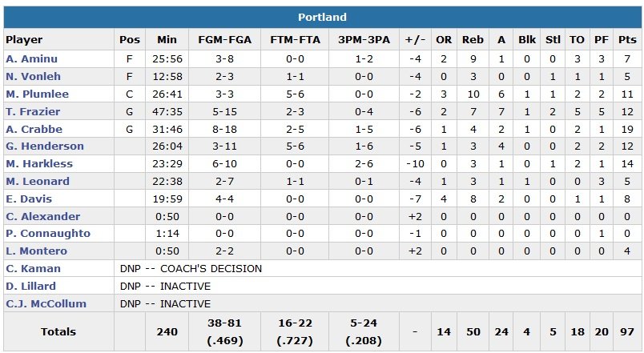Open the M. Harkless link

[x=39, y=164]
